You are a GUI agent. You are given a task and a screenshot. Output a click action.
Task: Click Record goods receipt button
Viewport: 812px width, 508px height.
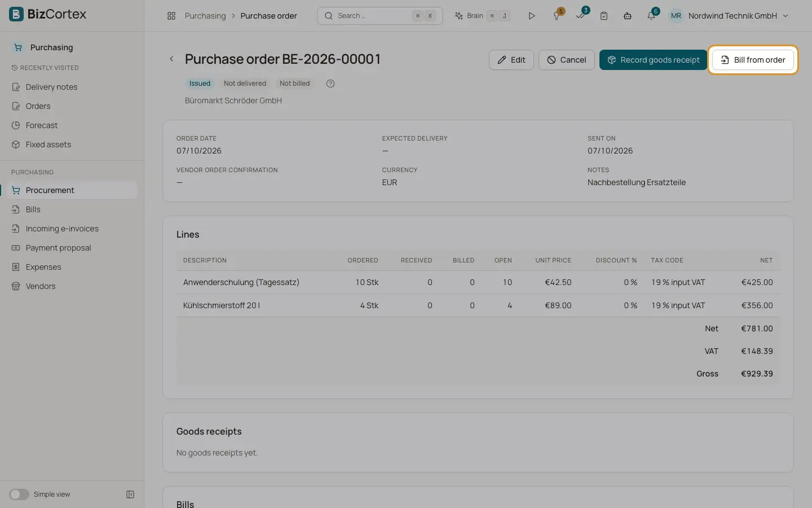pos(653,60)
